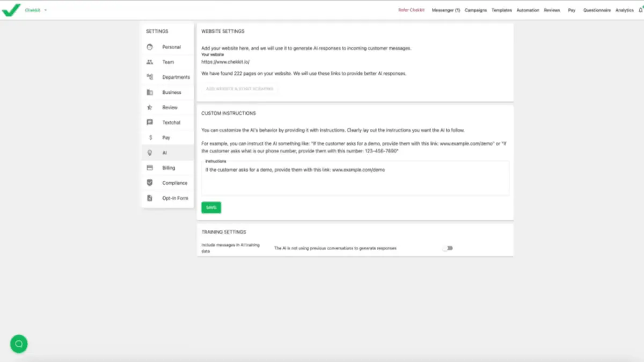Click the Personal settings face icon
The image size is (644, 362).
150,47
